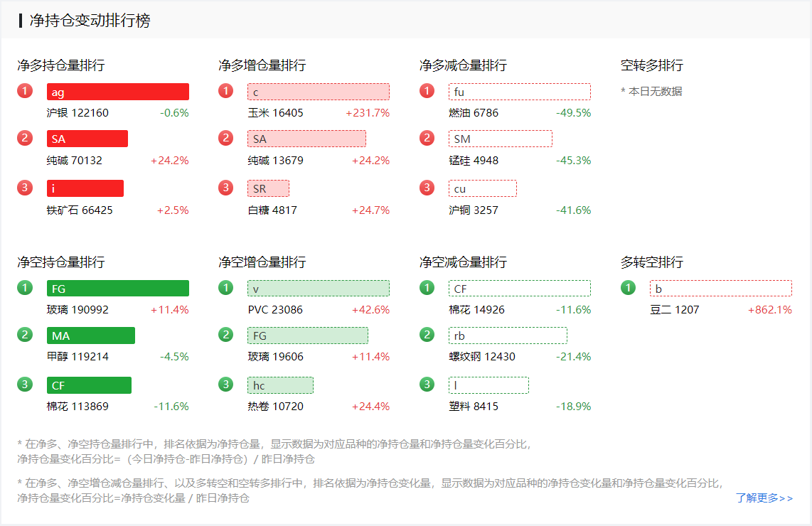This screenshot has height=526, width=812.
Task: Click the dashed fu box for 燃油
Action: click(519, 92)
